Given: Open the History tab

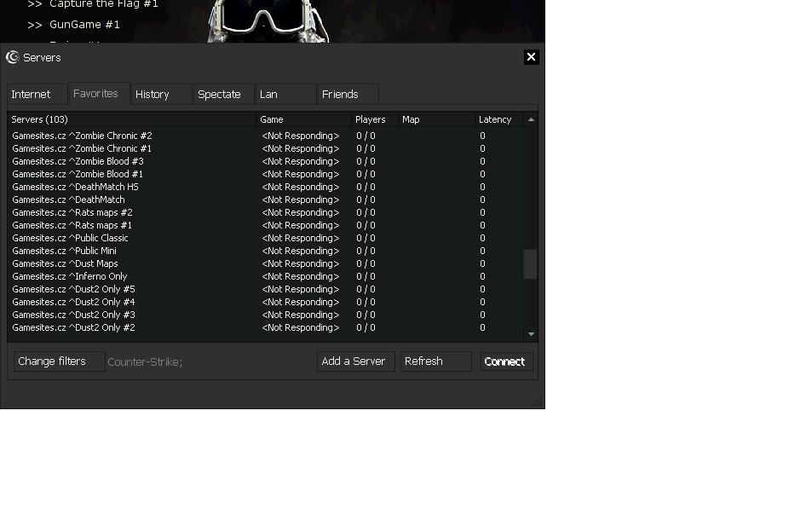Looking at the screenshot, I should pos(153,95).
